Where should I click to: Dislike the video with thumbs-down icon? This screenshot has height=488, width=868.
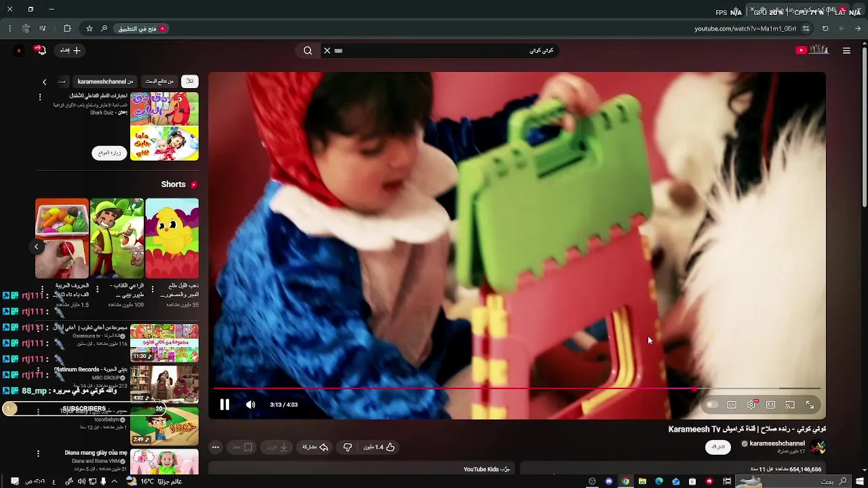point(347,447)
